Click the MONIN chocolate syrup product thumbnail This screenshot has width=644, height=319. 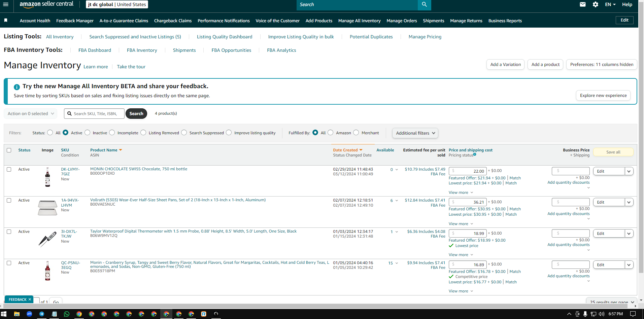(x=47, y=177)
